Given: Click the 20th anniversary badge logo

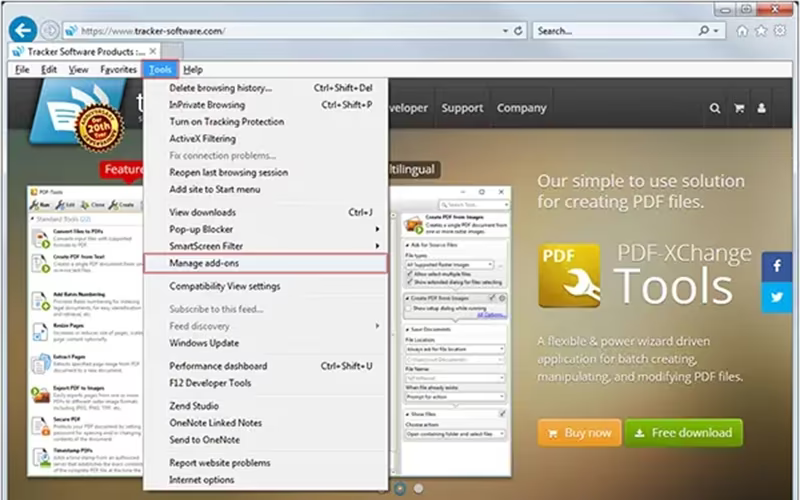Looking at the screenshot, I should [x=99, y=127].
